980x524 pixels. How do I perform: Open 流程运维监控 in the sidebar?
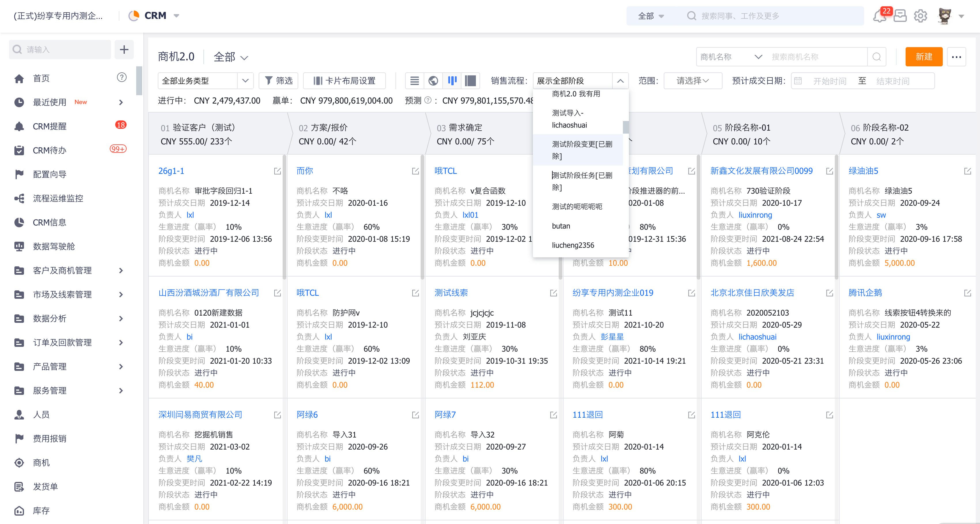[58, 198]
